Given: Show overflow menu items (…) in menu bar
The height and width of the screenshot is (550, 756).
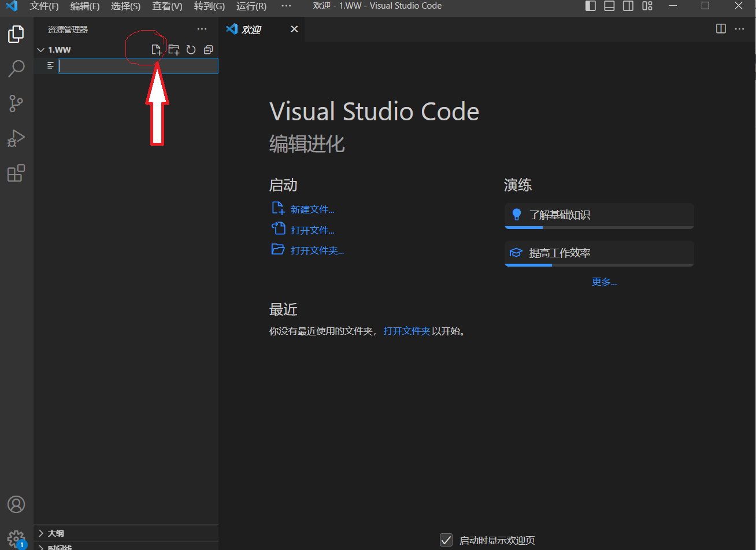Looking at the screenshot, I should click(286, 6).
